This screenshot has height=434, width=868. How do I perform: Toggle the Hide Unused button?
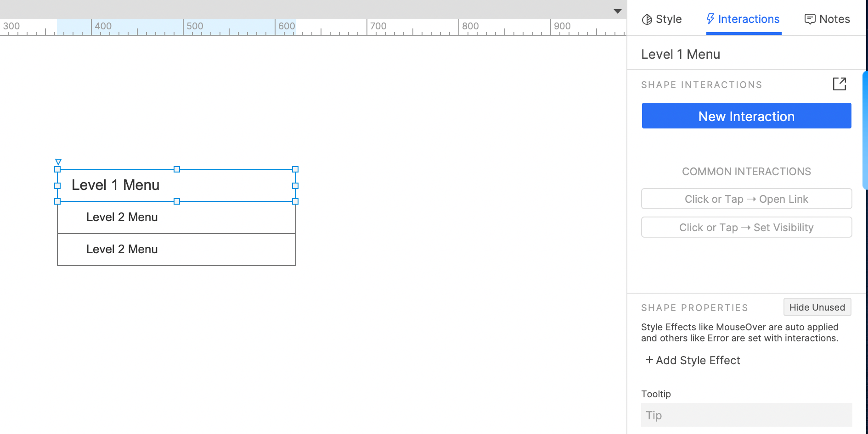pyautogui.click(x=817, y=307)
